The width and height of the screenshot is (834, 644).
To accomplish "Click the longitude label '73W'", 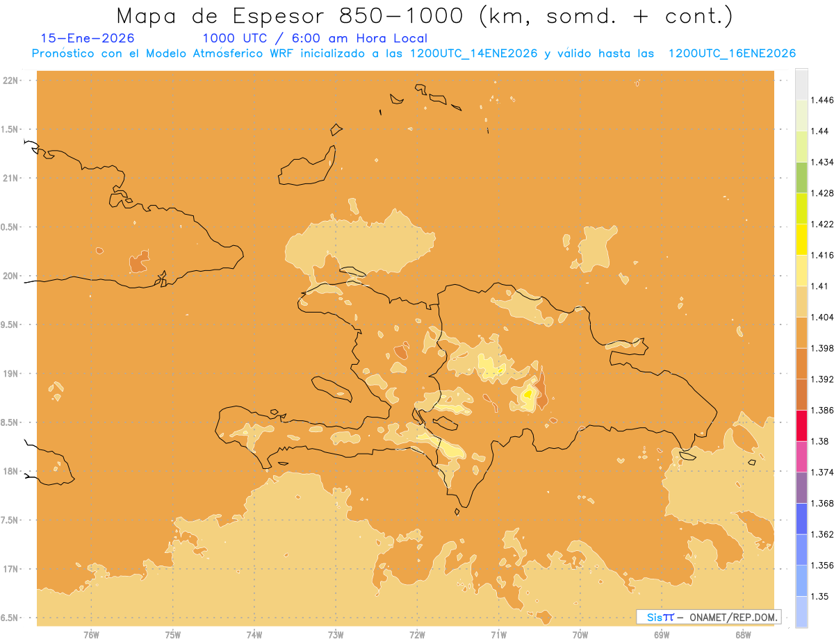I will 336,635.
